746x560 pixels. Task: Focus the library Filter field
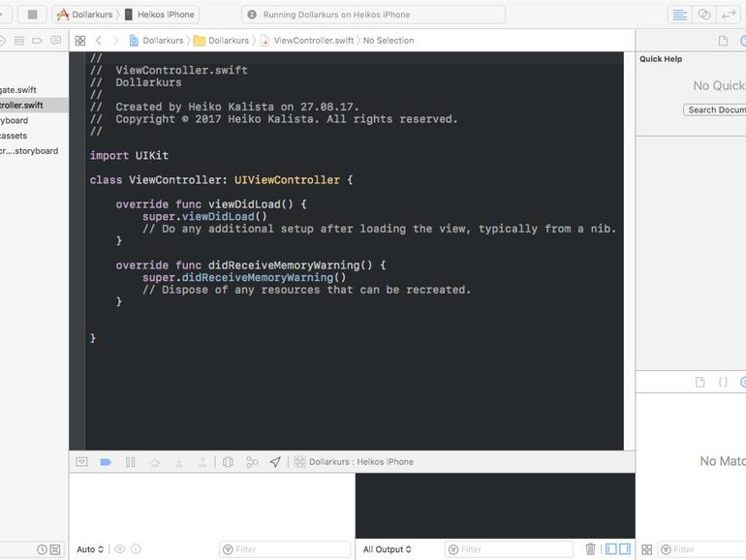(x=702, y=549)
